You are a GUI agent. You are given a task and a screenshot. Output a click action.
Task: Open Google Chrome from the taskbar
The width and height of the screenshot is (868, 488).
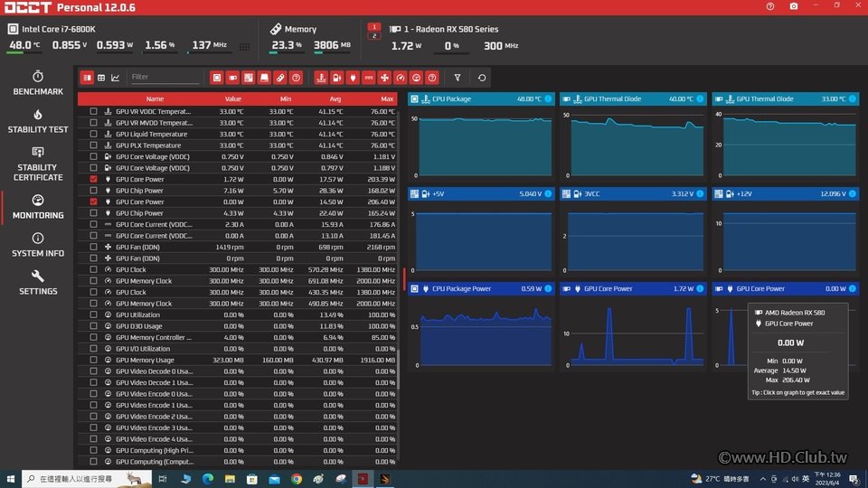[x=297, y=479]
